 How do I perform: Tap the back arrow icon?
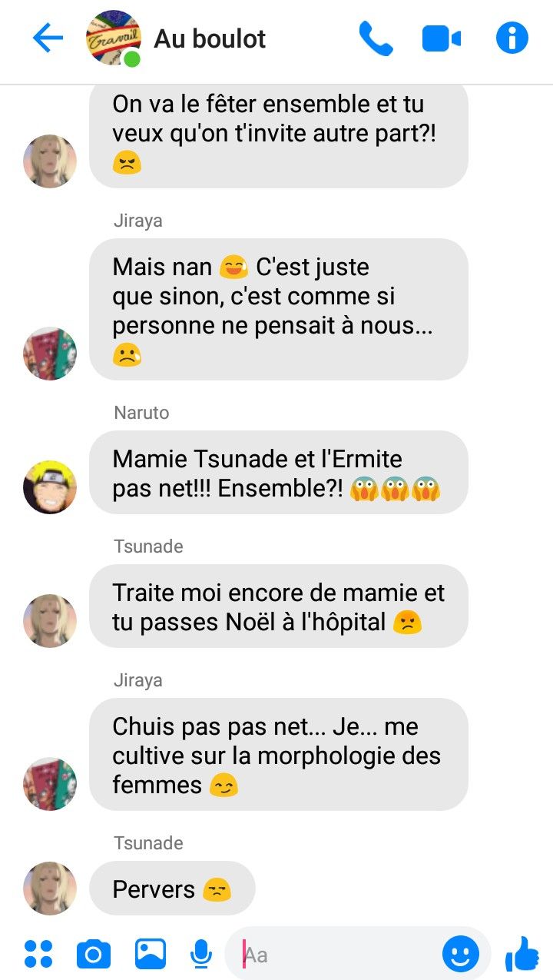click(48, 38)
